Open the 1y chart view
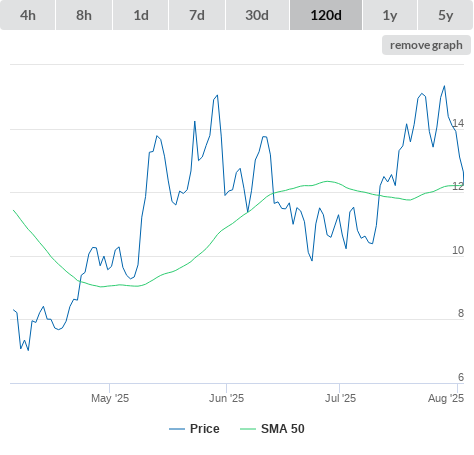Screen dimensions: 474x455 [390, 15]
